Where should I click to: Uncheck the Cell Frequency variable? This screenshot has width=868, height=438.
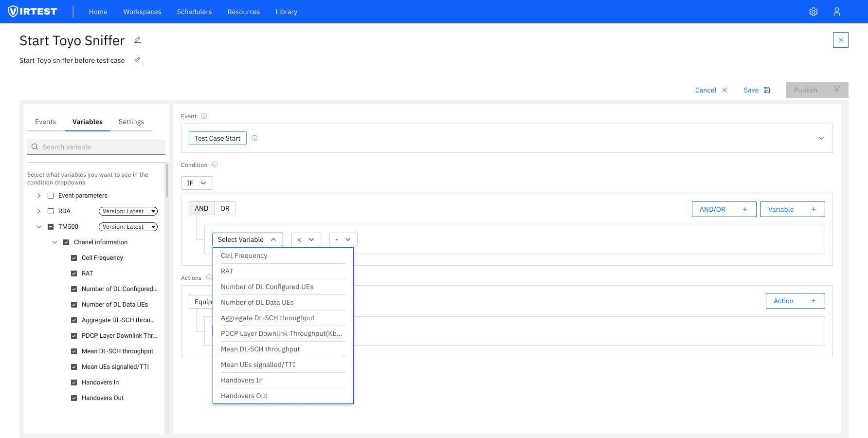(73, 257)
